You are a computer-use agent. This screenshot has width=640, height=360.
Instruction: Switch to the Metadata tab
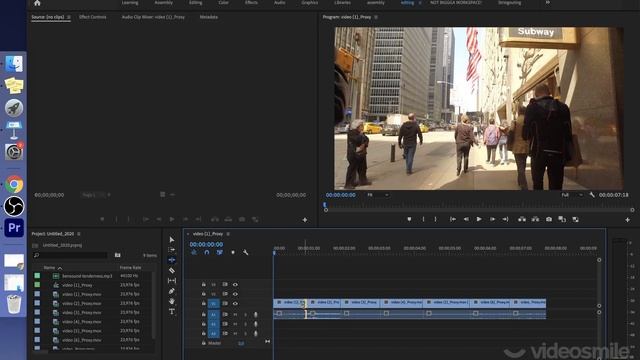209,17
